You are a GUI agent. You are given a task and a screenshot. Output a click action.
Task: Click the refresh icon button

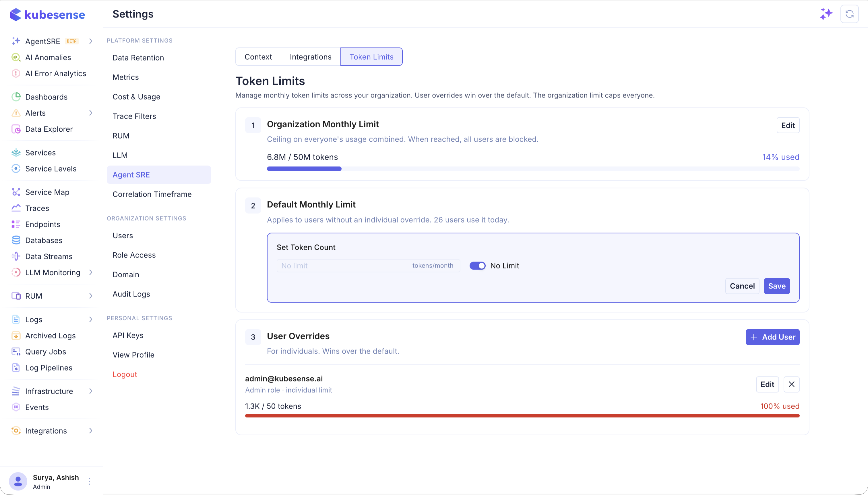point(850,14)
